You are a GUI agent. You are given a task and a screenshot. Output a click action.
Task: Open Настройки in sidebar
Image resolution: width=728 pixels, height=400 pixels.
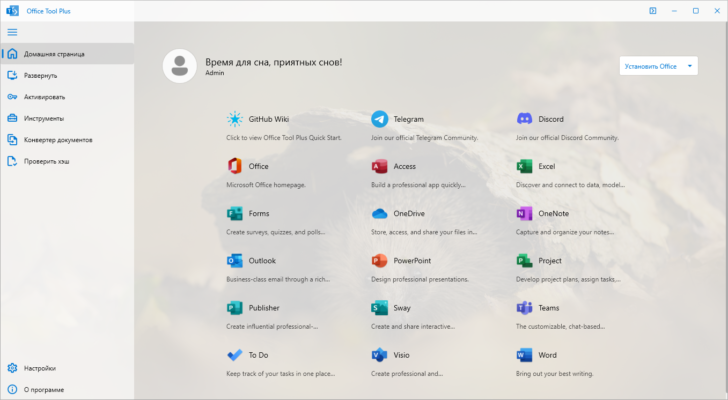tap(67, 368)
